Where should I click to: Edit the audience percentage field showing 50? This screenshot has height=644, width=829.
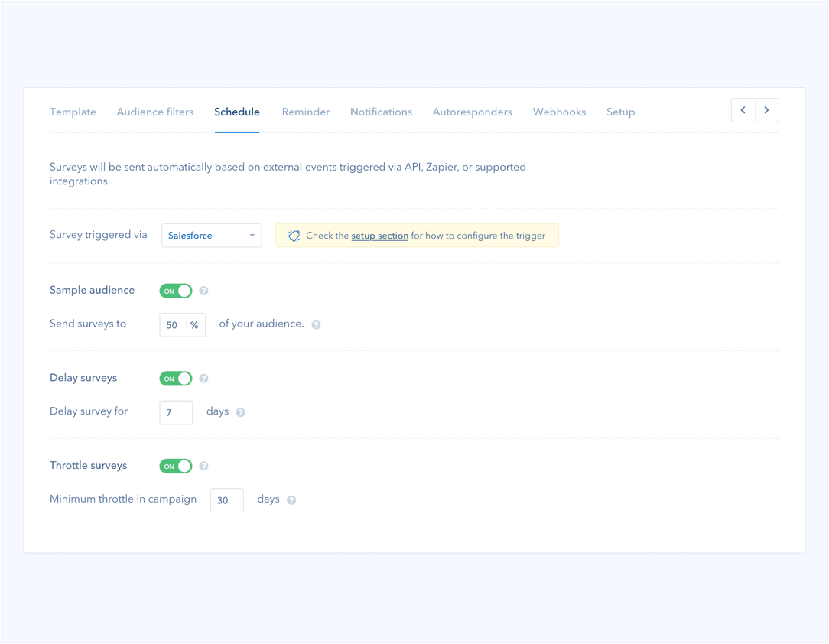183,324
